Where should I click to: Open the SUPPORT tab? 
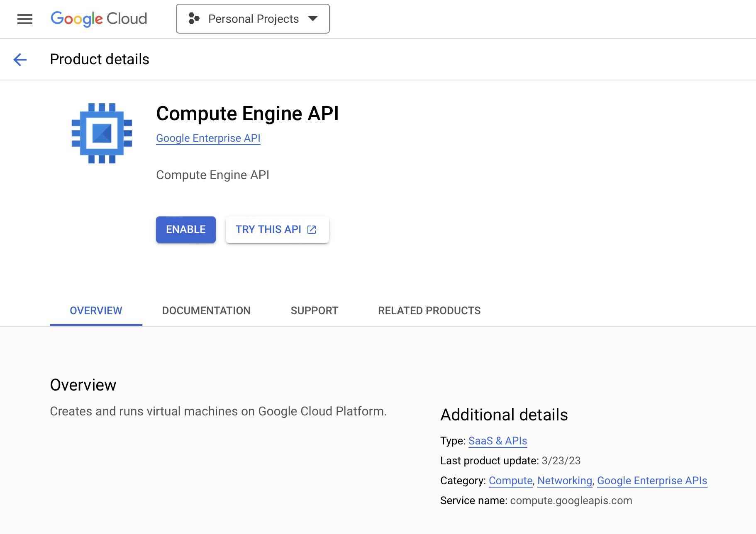(314, 310)
